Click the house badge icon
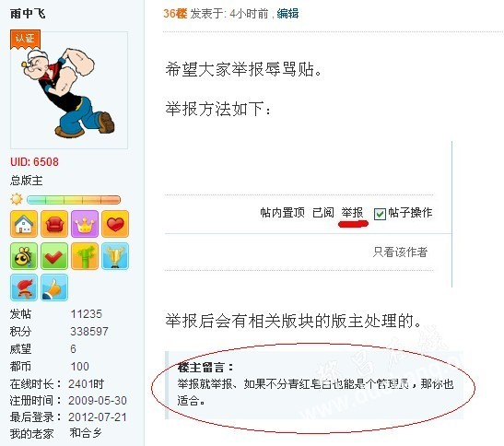Image resolution: width=504 pixels, height=446 pixels. pyautogui.click(x=24, y=224)
